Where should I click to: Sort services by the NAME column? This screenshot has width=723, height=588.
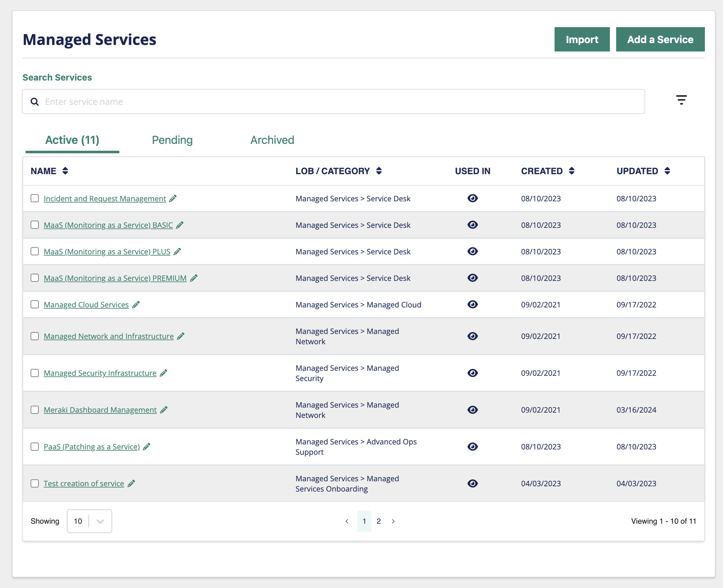coord(66,171)
